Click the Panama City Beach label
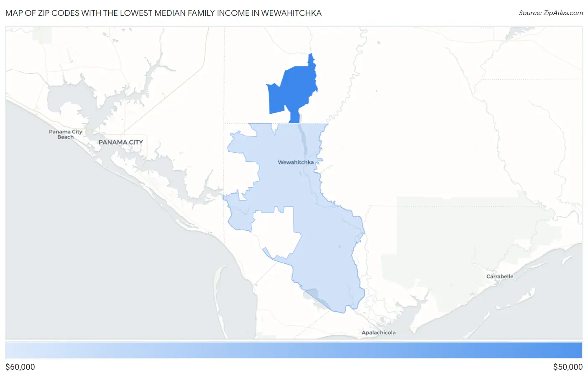The image size is (588, 376). click(x=66, y=134)
